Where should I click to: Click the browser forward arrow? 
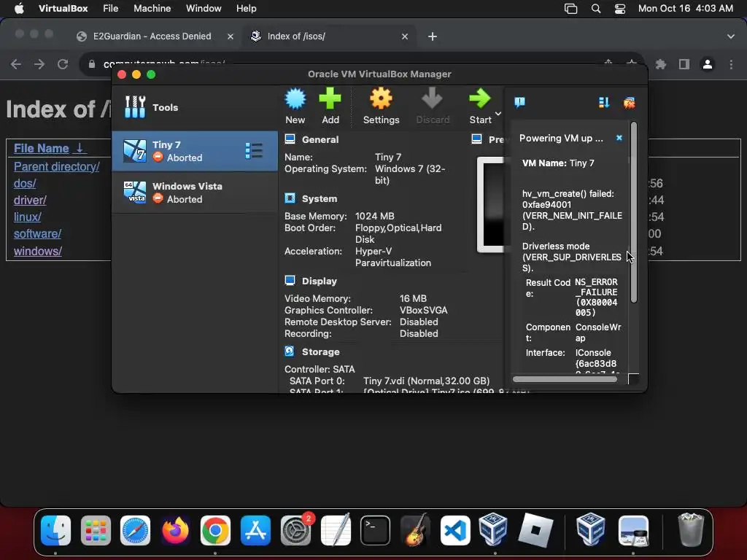(x=39, y=64)
